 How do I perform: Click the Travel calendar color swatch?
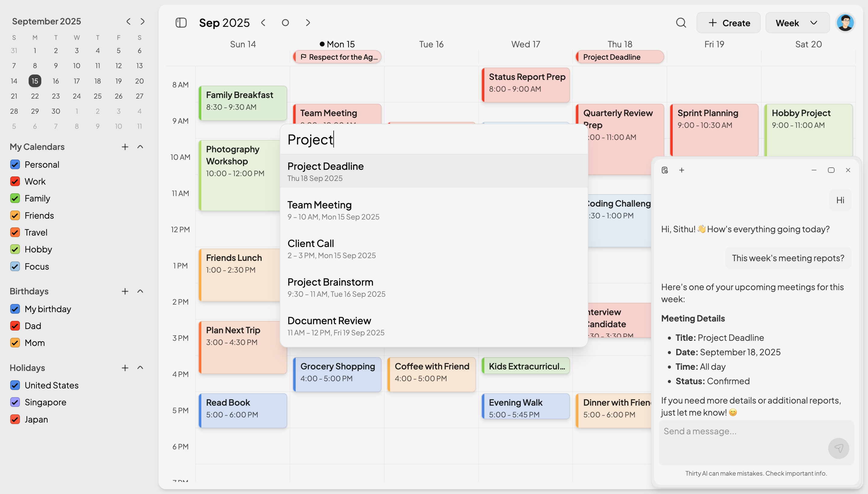point(15,233)
